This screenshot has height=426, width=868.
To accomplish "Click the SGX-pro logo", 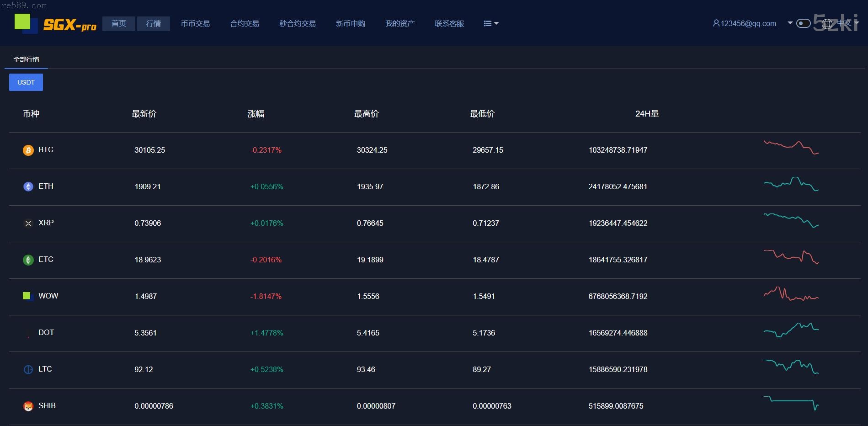I will click(56, 24).
